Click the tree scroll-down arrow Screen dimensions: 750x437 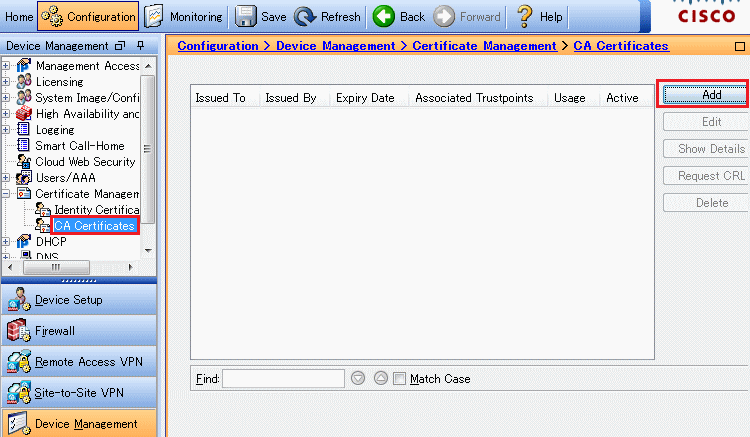[148, 251]
